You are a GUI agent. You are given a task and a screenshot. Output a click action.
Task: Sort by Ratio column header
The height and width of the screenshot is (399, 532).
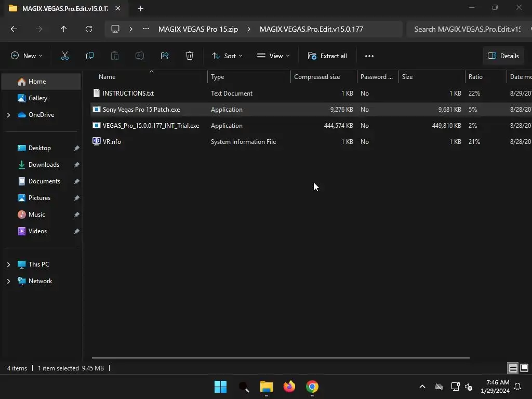click(486, 77)
